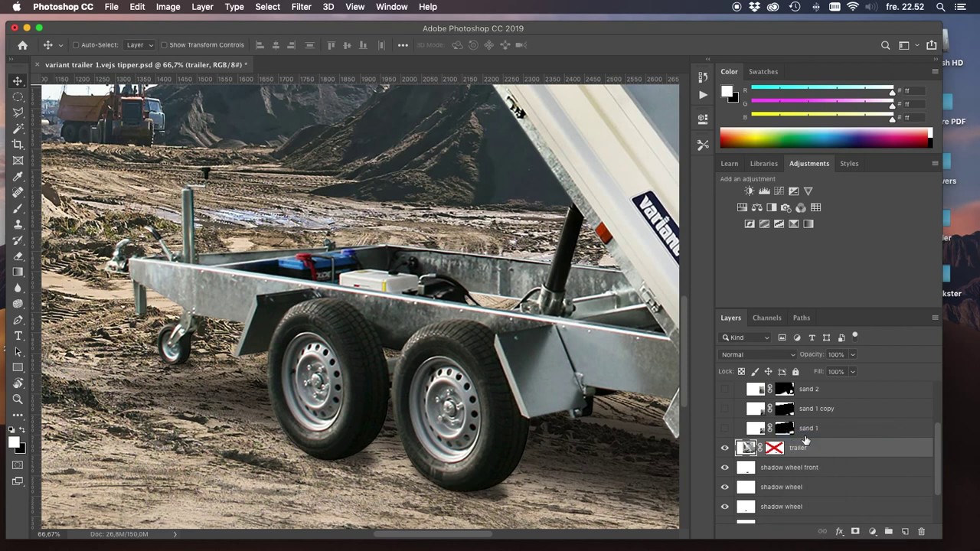Show the sand 1 layer

(x=725, y=429)
